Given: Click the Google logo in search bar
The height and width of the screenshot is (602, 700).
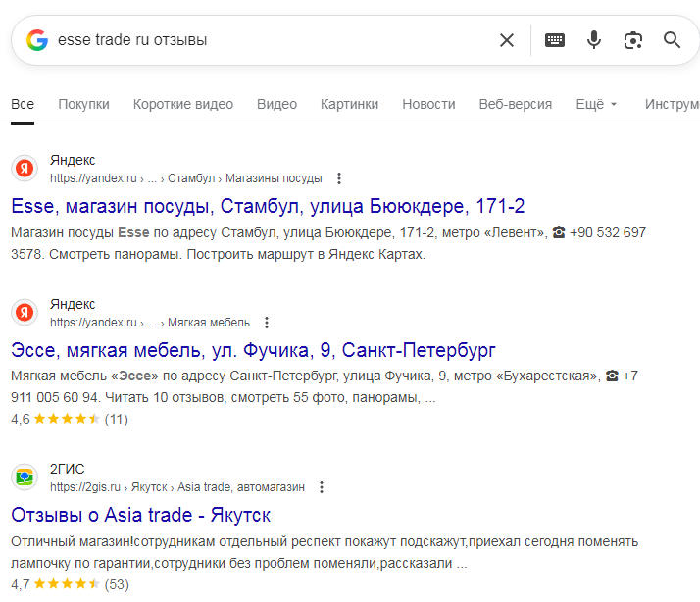Looking at the screenshot, I should point(37,40).
